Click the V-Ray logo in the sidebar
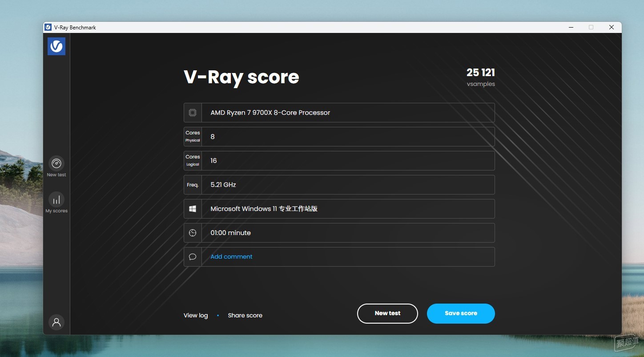644x357 pixels. pos(56,46)
